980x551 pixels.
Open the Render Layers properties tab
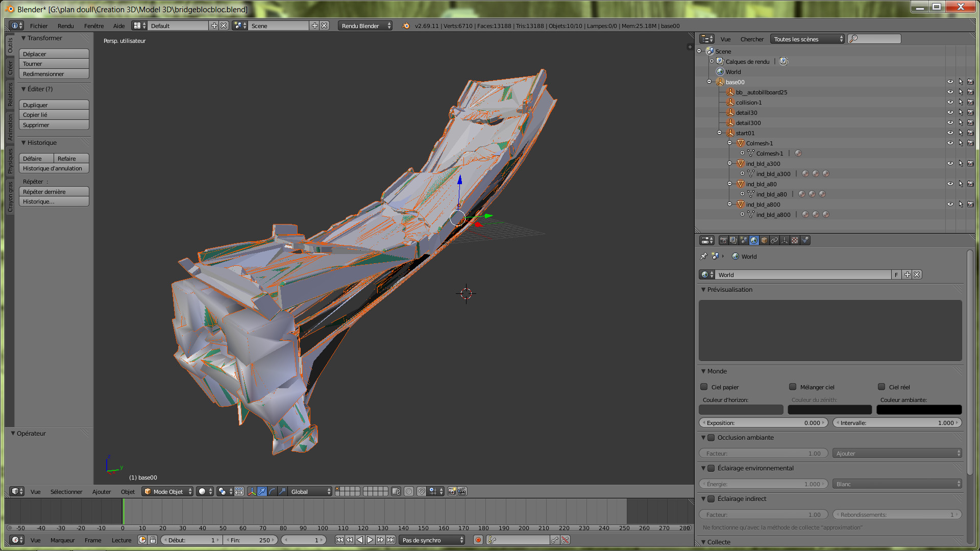pyautogui.click(x=733, y=240)
